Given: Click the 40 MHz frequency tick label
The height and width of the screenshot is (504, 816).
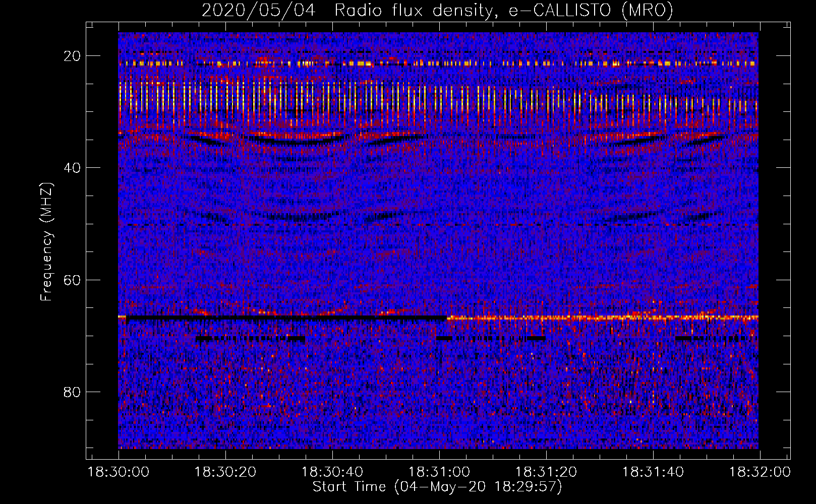Looking at the screenshot, I should [73, 168].
